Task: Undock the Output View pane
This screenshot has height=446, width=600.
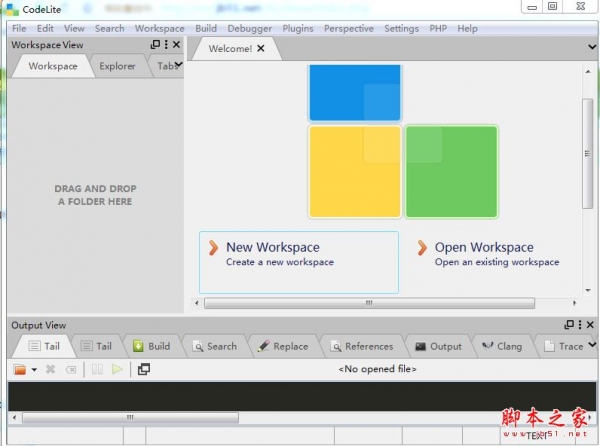Action: (x=569, y=324)
